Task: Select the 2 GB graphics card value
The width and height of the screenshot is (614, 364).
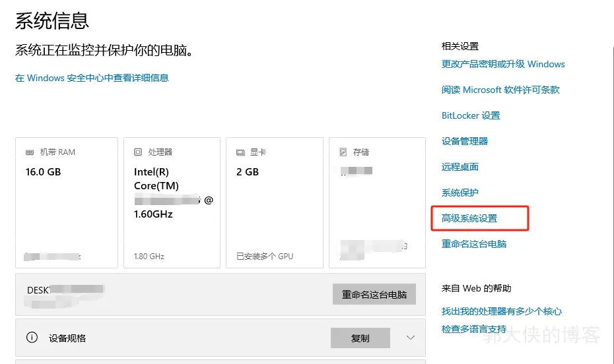Action: pyautogui.click(x=248, y=172)
